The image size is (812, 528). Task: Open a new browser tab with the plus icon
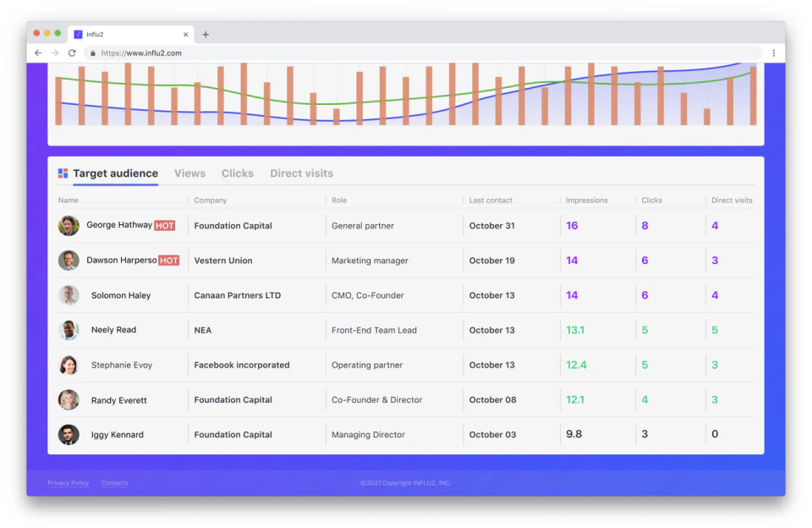(206, 34)
